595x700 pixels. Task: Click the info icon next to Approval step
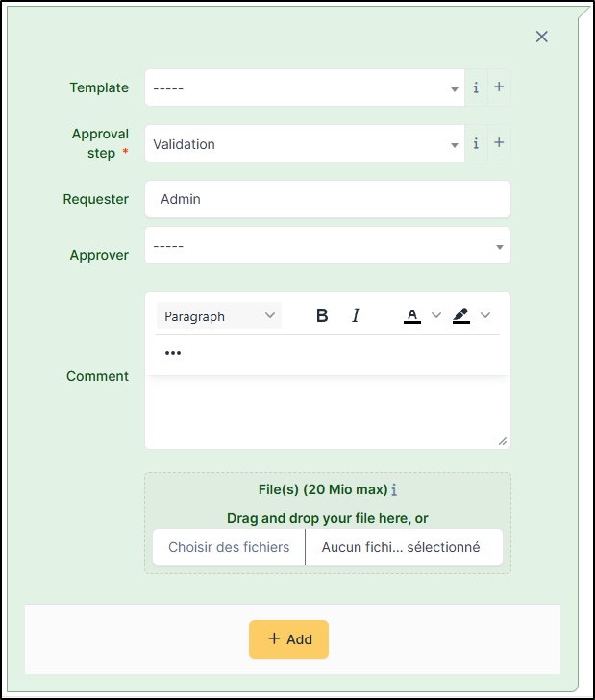click(476, 144)
